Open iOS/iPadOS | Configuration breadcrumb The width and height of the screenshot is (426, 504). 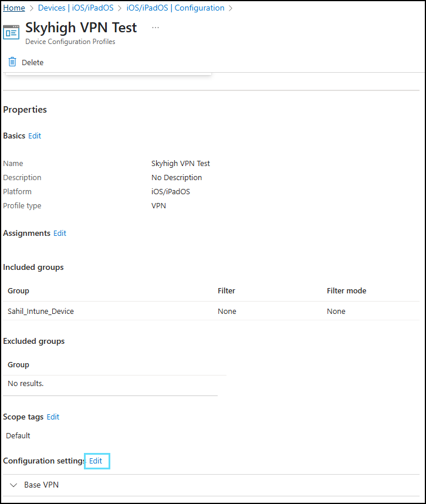175,8
